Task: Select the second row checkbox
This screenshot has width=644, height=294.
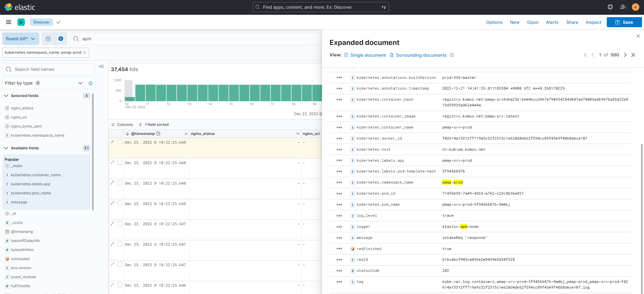Action: [x=120, y=162]
